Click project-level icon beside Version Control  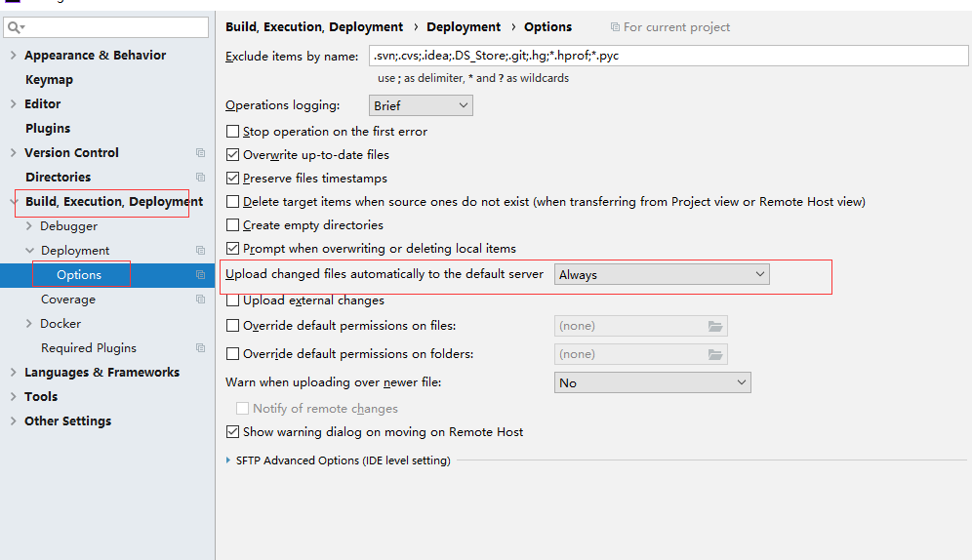[x=200, y=152]
